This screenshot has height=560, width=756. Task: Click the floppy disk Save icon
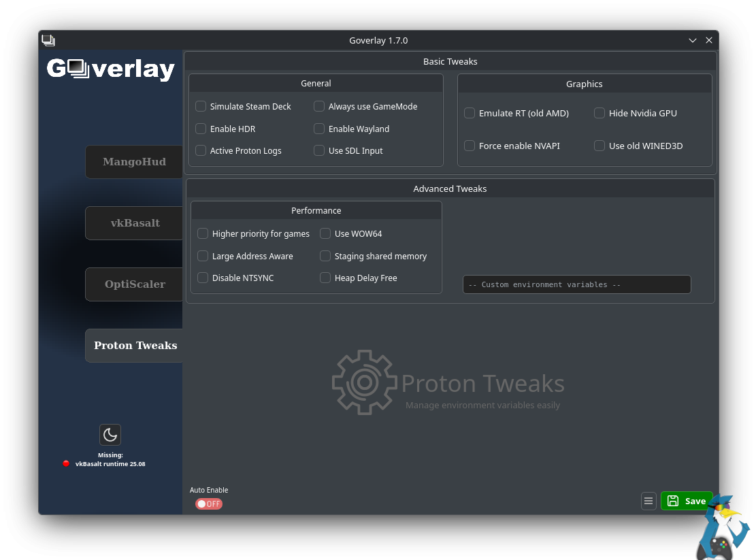point(673,501)
